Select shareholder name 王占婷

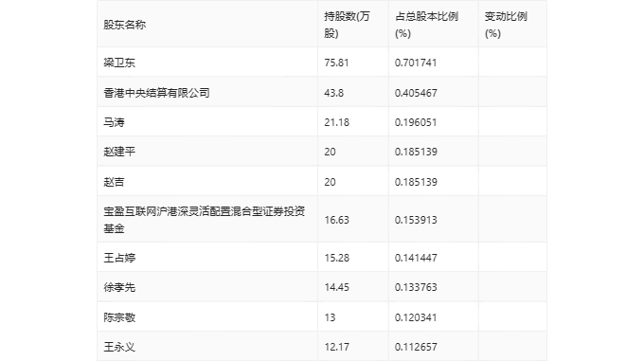119,258
